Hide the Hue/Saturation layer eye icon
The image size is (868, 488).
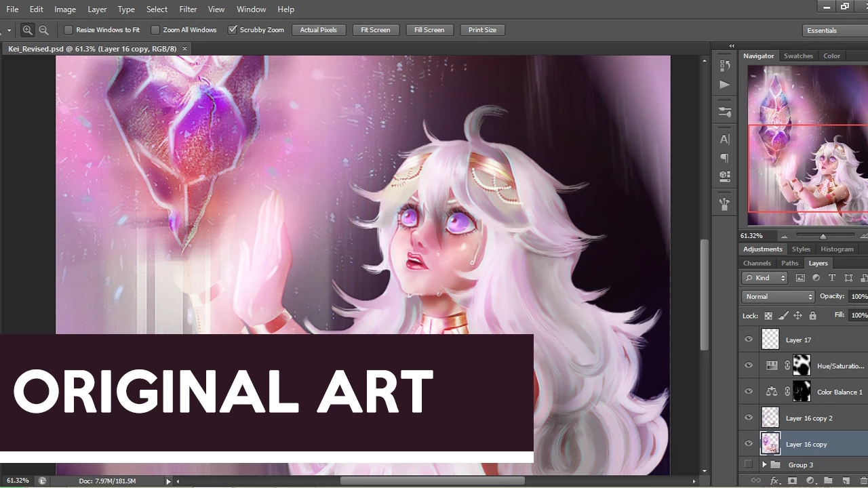(749, 365)
